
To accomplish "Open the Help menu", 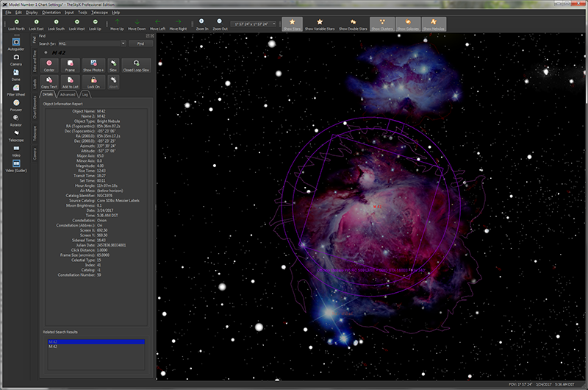I will click(116, 13).
